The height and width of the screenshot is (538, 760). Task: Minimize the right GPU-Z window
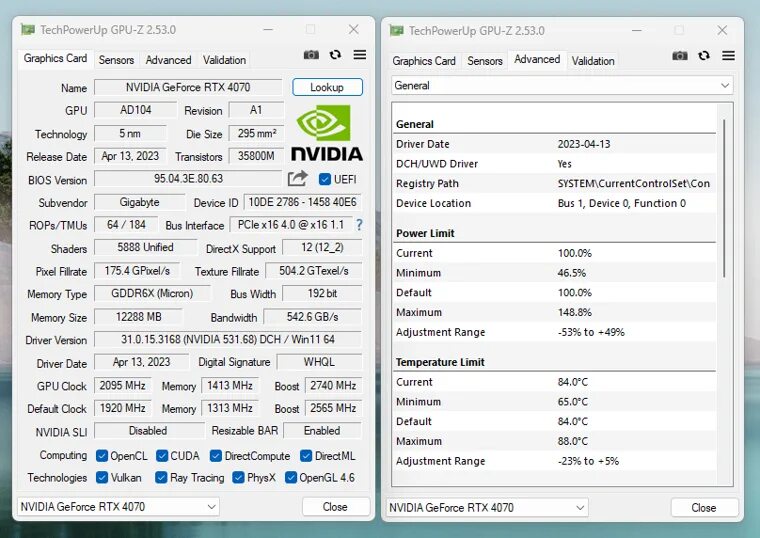click(x=637, y=31)
